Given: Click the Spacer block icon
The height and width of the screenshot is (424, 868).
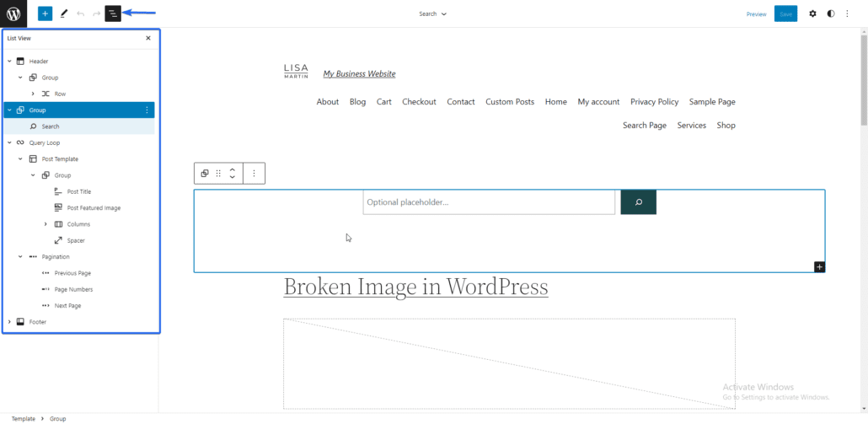Looking at the screenshot, I should pos(59,241).
